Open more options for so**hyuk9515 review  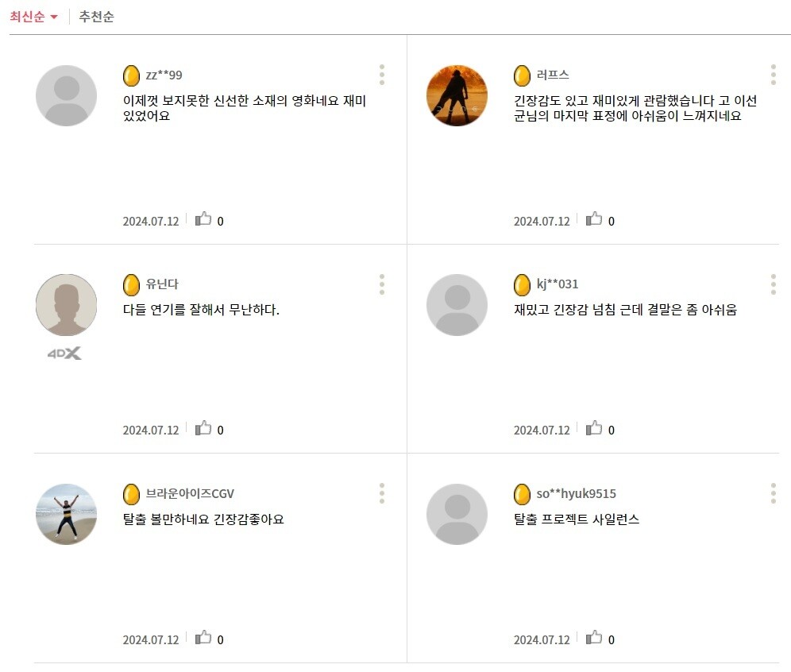pos(773,493)
